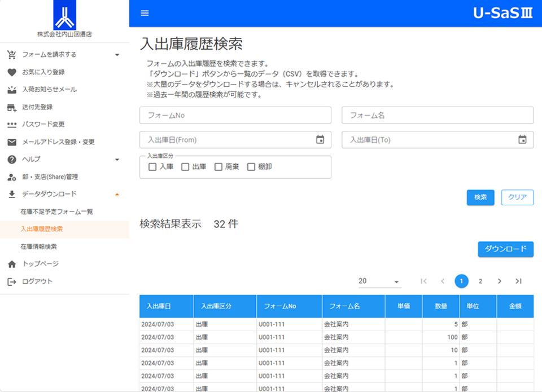The image size is (542, 392).
Task: Click the envelope icon for メールアドレス登録
Action: coord(12,142)
